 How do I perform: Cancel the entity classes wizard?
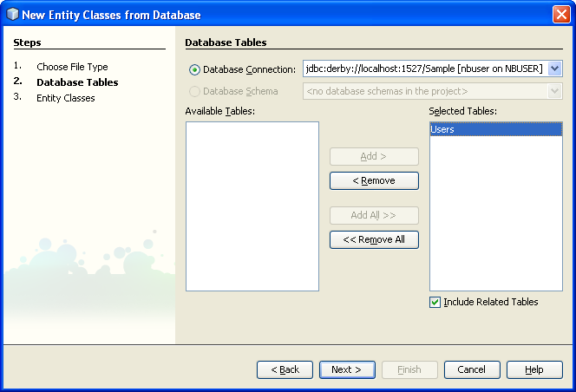(x=472, y=369)
